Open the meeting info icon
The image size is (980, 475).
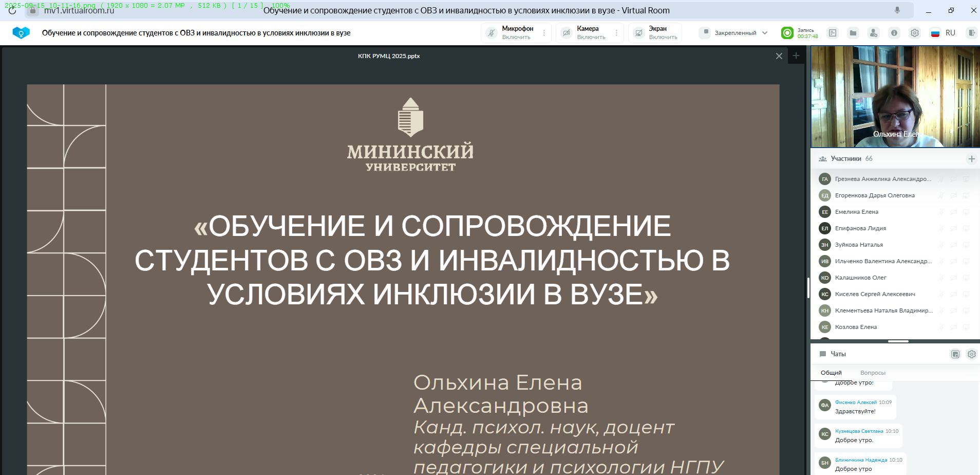pyautogui.click(x=894, y=33)
